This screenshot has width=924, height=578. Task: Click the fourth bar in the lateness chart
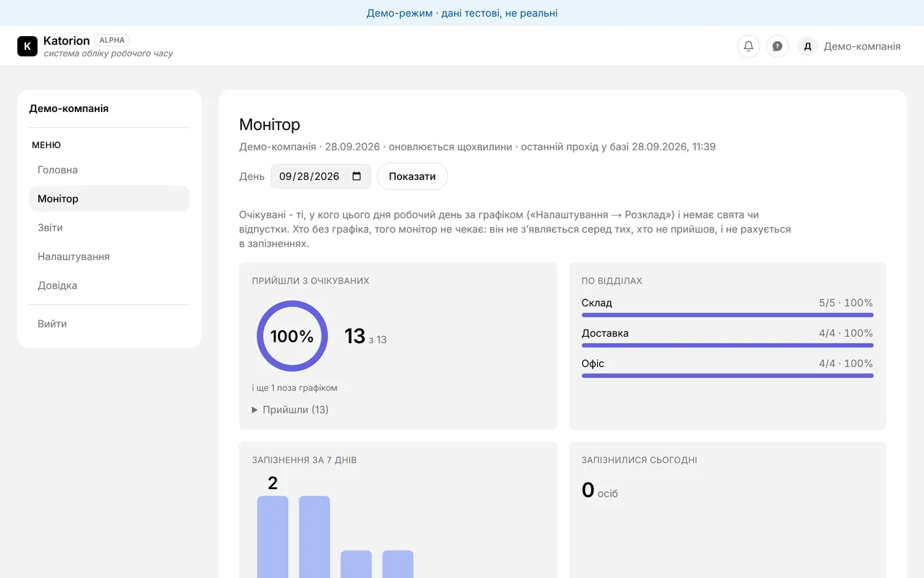398,564
